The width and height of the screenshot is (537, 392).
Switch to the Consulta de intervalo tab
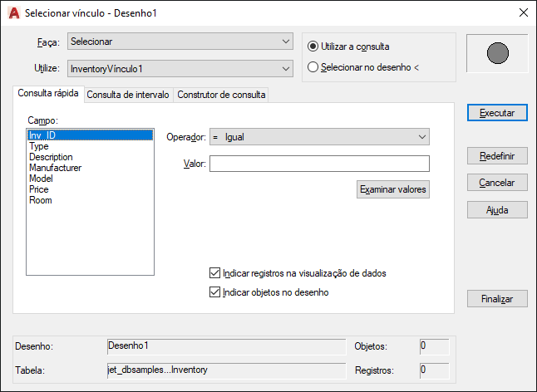pyautogui.click(x=128, y=95)
